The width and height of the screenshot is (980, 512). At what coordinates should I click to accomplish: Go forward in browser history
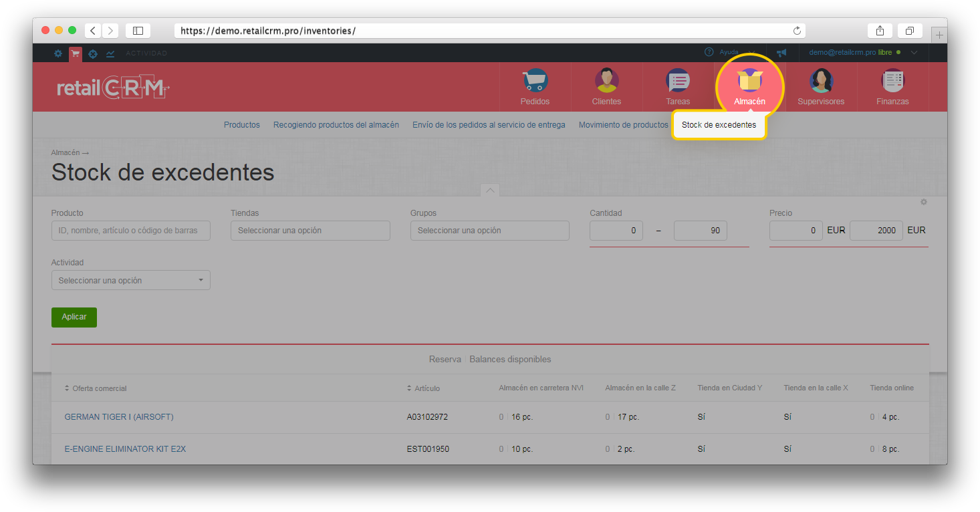coord(110,31)
